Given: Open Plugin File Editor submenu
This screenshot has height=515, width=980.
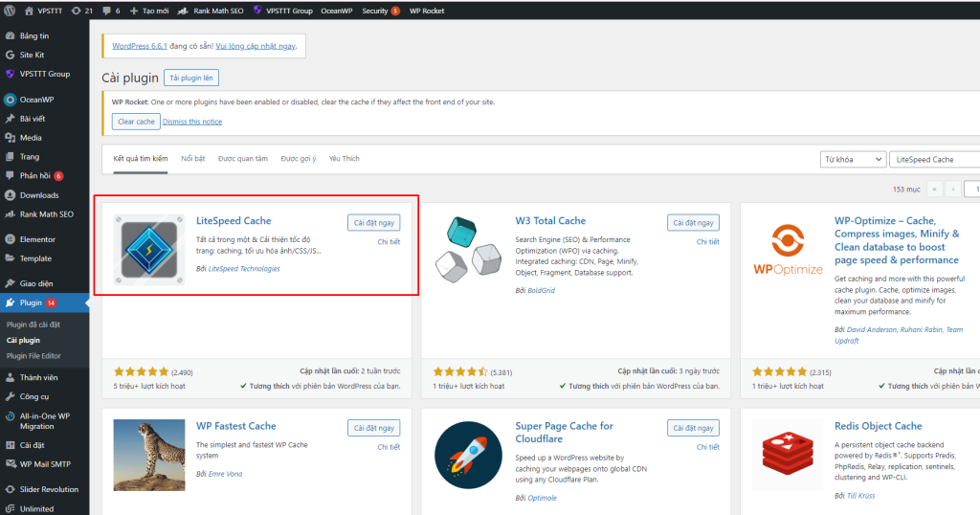Looking at the screenshot, I should [33, 356].
